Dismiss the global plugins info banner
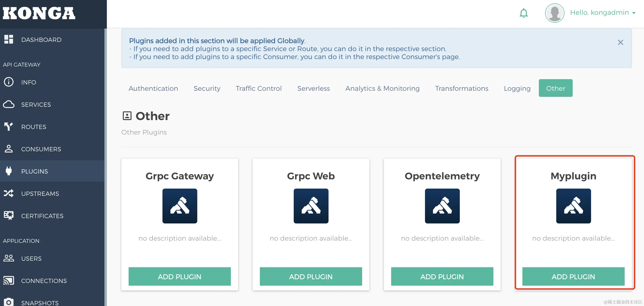The width and height of the screenshot is (644, 306). [x=620, y=42]
